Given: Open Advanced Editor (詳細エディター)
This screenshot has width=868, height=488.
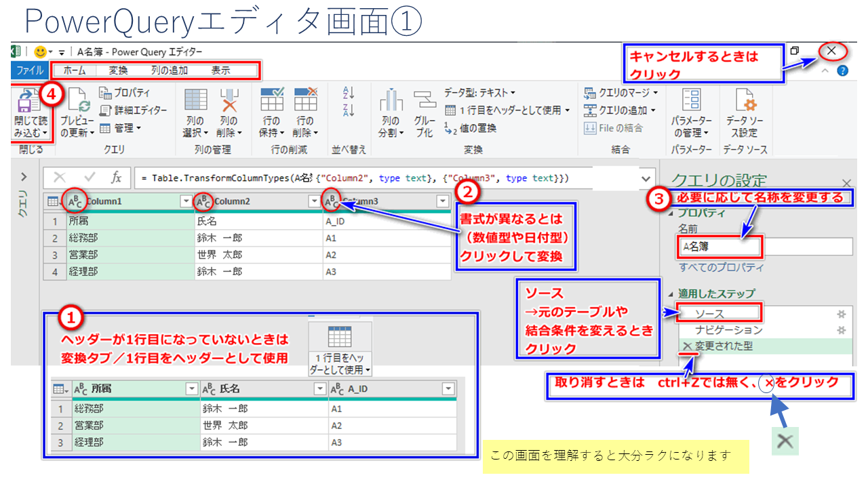Looking at the screenshot, I should tap(133, 110).
